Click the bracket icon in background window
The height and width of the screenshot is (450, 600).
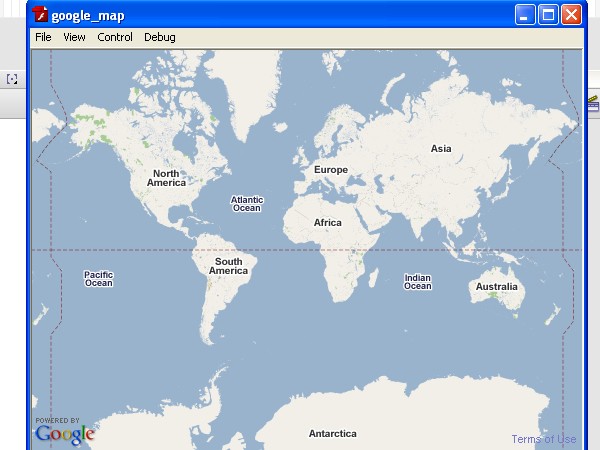12,79
